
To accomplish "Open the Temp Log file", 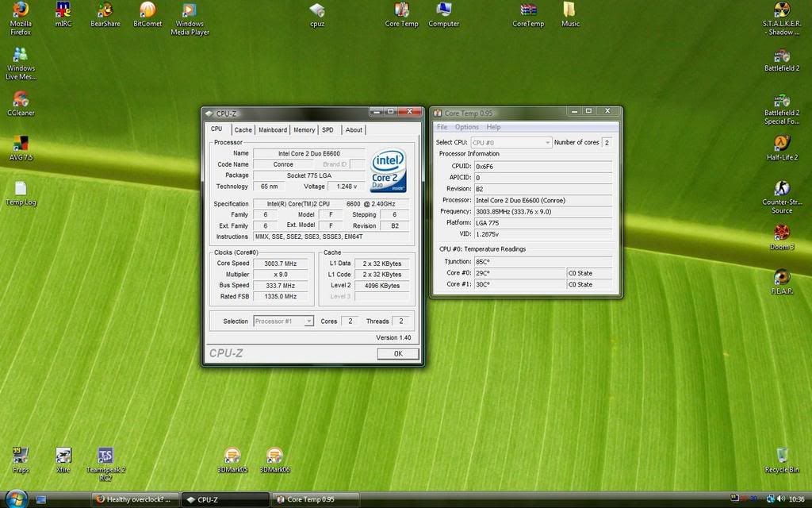I will click(x=21, y=193).
